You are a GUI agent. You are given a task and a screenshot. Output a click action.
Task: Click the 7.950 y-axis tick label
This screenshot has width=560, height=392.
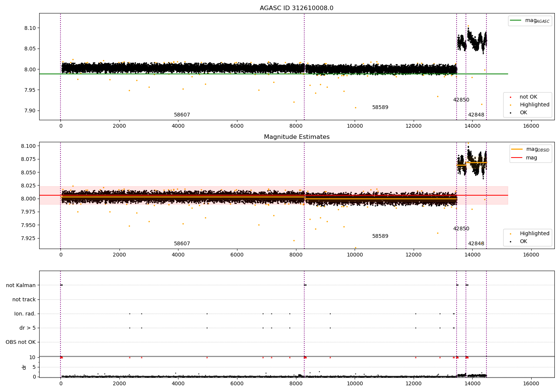tap(28, 225)
